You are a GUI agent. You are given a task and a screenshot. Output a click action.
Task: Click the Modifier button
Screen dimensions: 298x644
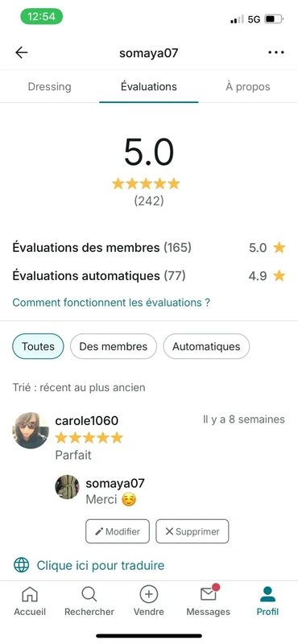pyautogui.click(x=118, y=531)
